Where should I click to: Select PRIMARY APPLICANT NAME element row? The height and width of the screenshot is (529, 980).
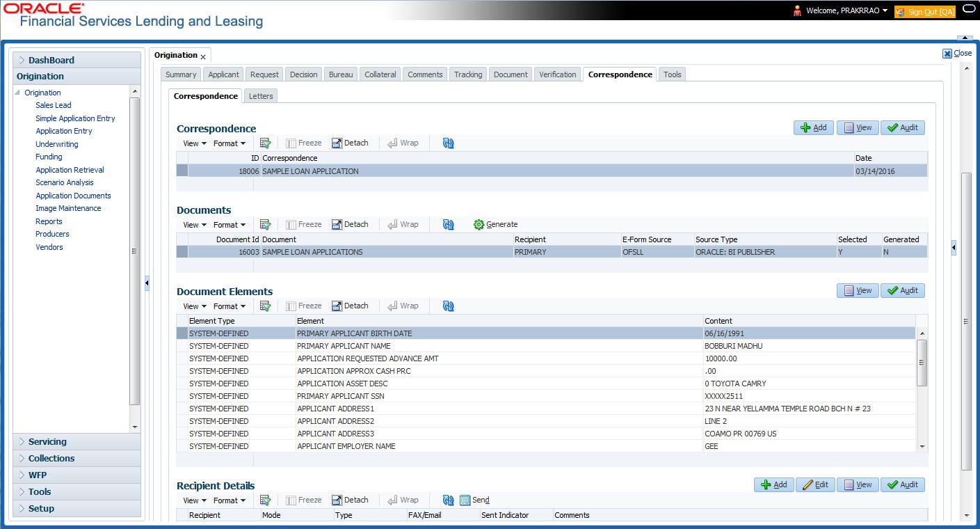click(546, 346)
